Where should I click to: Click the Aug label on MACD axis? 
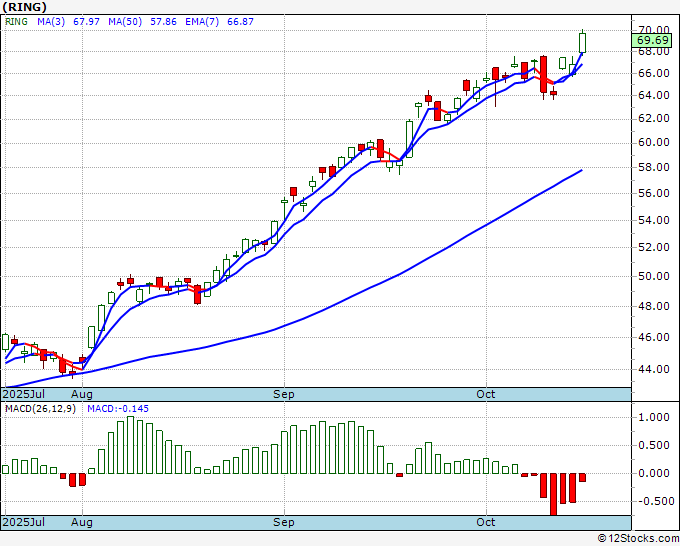coord(82,522)
